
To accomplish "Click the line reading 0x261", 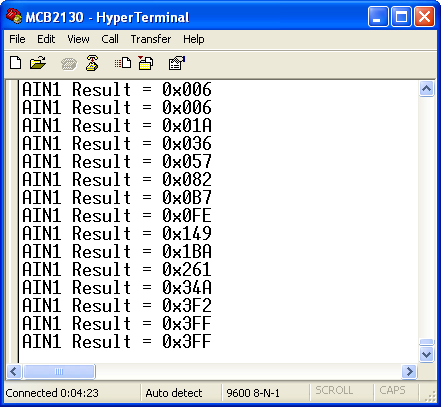I will click(x=117, y=270).
